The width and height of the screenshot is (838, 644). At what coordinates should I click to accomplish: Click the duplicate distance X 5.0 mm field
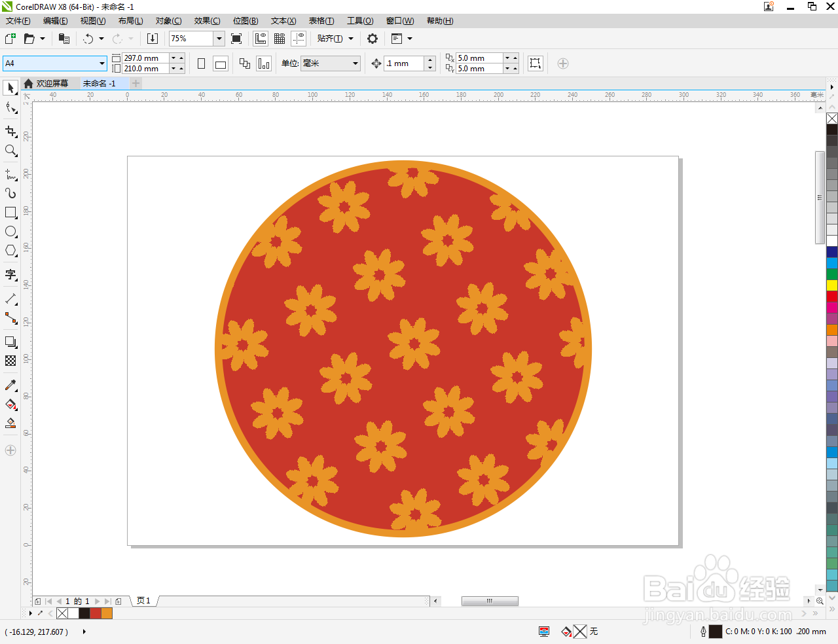479,58
